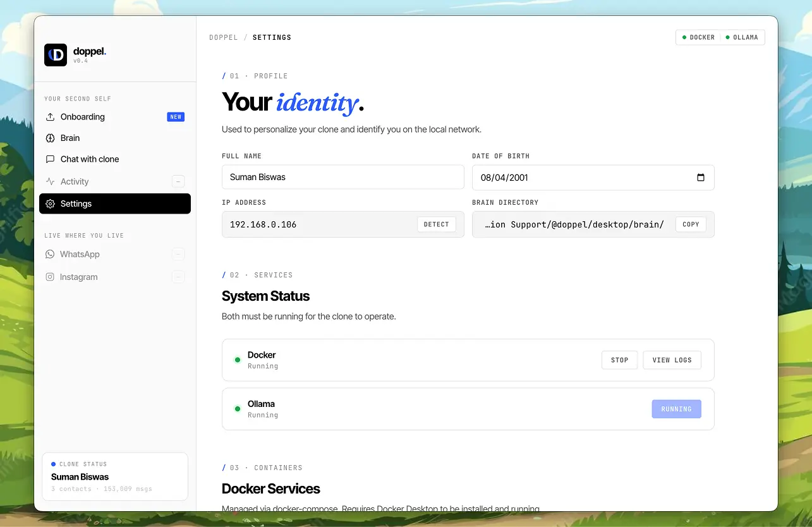Open the date picker calendar icon
812x527 pixels.
[x=701, y=178]
